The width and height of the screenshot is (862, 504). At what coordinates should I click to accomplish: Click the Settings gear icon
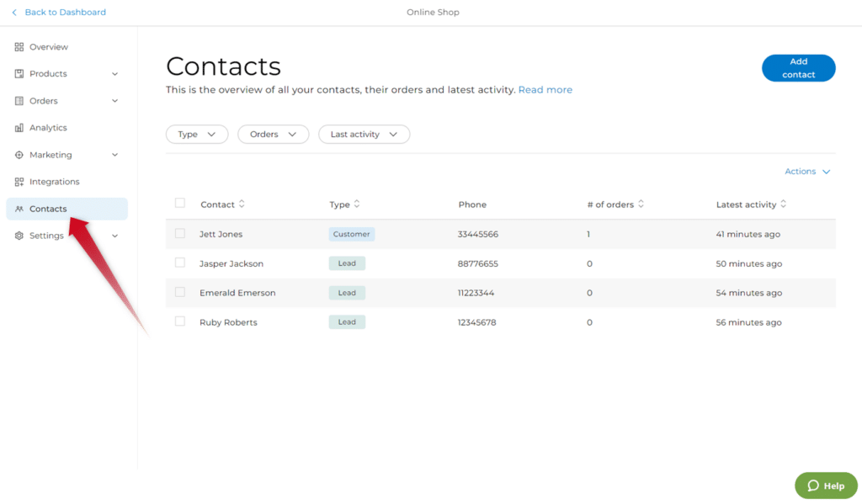19,236
